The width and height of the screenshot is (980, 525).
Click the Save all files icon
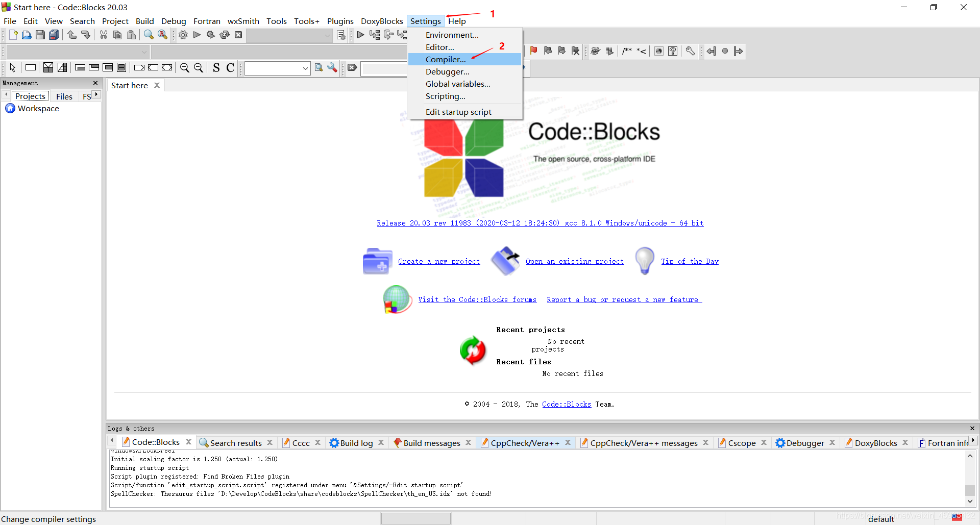54,35
